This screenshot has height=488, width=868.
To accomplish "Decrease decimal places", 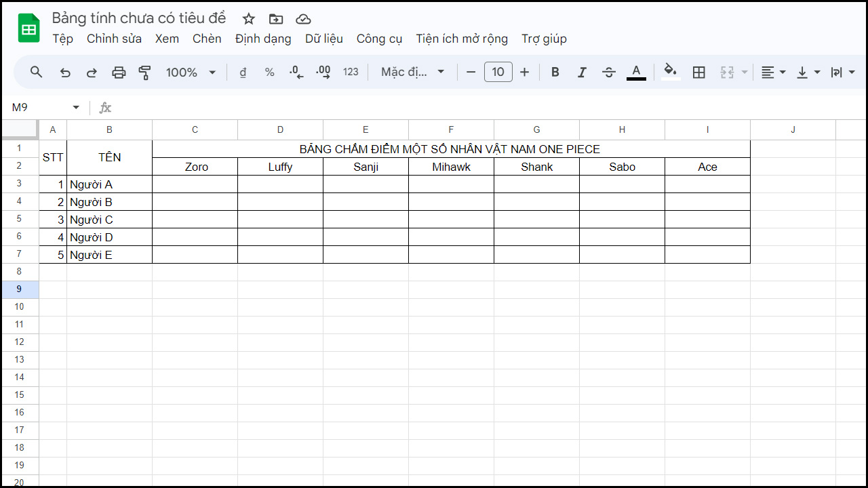I will click(x=296, y=72).
